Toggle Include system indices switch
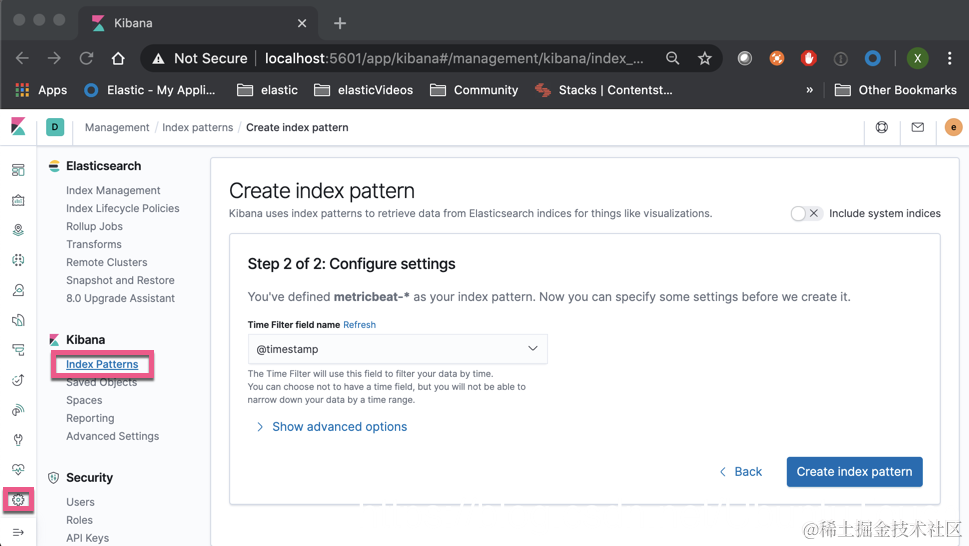 pyautogui.click(x=805, y=213)
